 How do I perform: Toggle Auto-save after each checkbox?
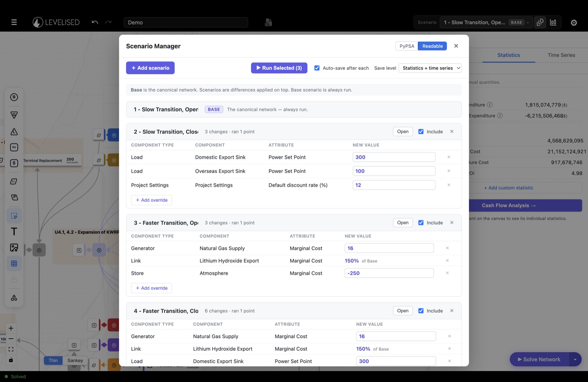pyautogui.click(x=317, y=68)
